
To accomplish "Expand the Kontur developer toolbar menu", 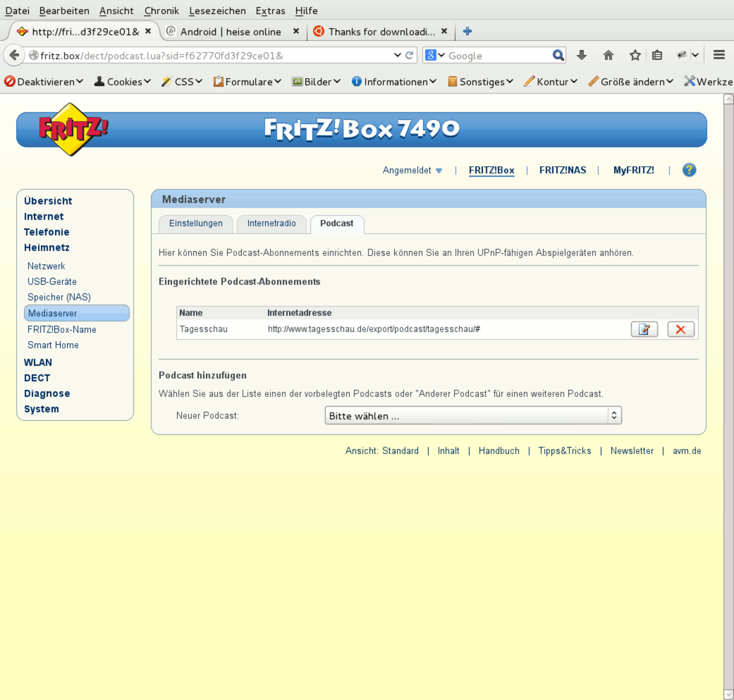I will (550, 82).
